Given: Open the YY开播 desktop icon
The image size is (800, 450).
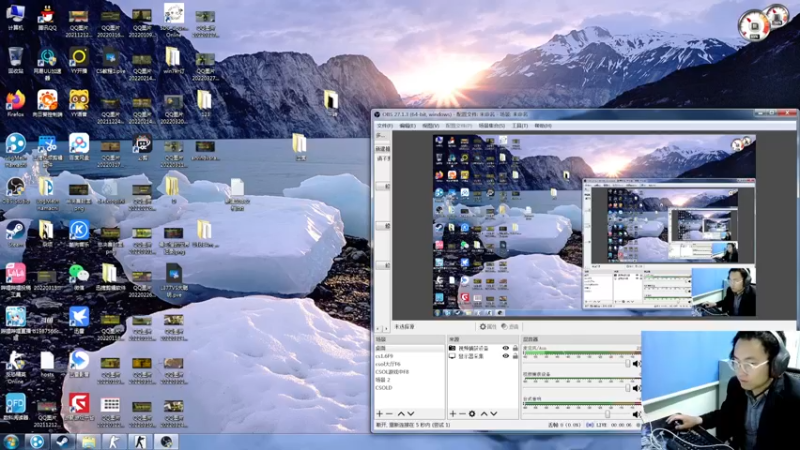Looking at the screenshot, I should point(79,60).
